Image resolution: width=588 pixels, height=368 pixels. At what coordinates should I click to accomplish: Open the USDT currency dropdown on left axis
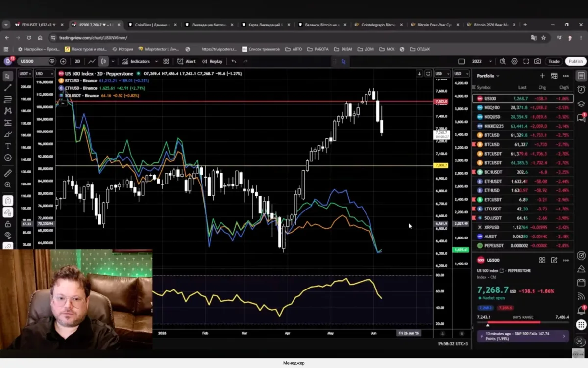(x=25, y=74)
